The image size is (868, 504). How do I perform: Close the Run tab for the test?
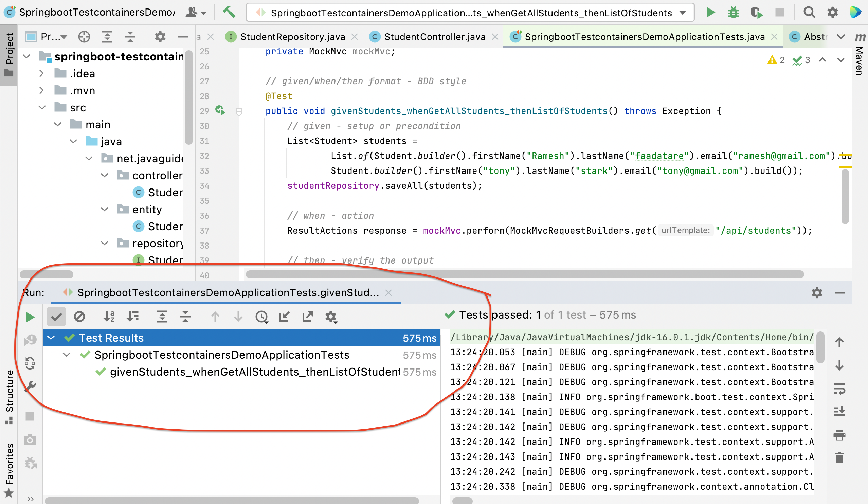coord(388,293)
